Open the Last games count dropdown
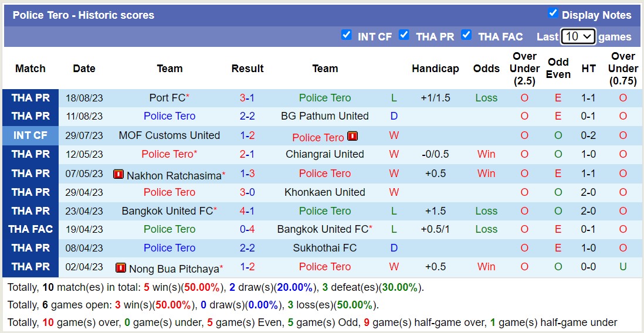 578,36
